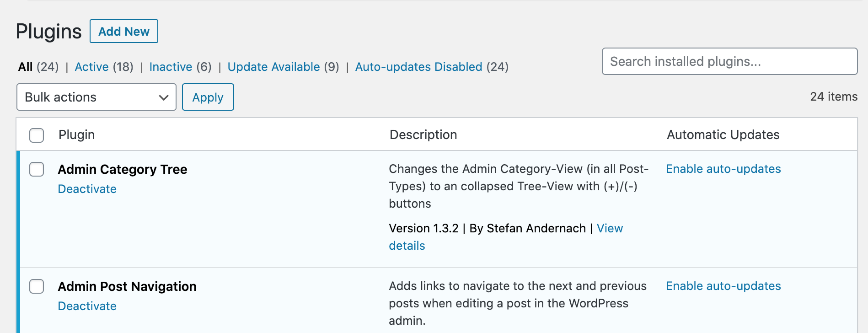Deactivate the Admin Category Tree plugin

[x=87, y=189]
